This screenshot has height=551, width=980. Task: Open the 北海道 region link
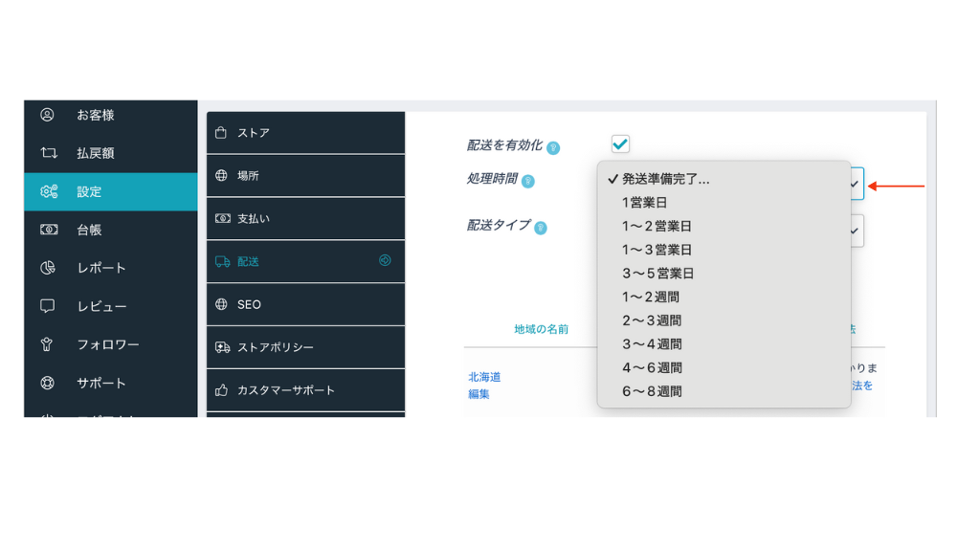[x=483, y=377]
